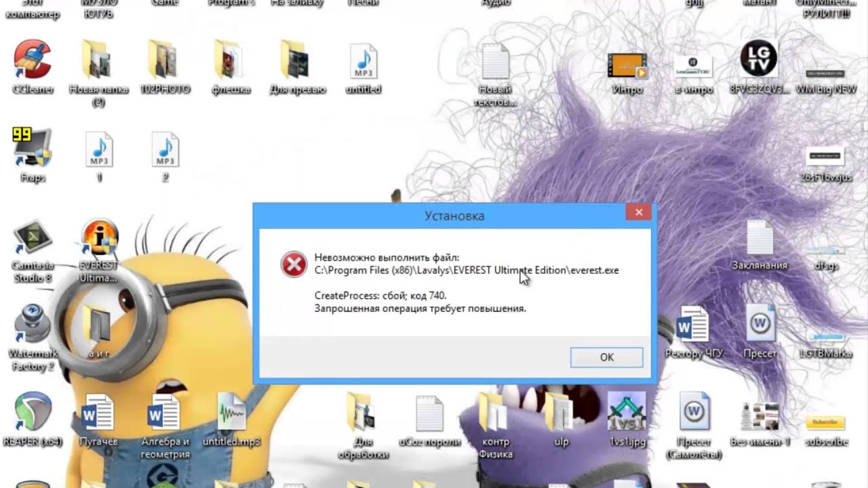Click the 'CreateProcess: сбой; код 740.' line
Viewport: 868px width, 488px height.
(380, 296)
